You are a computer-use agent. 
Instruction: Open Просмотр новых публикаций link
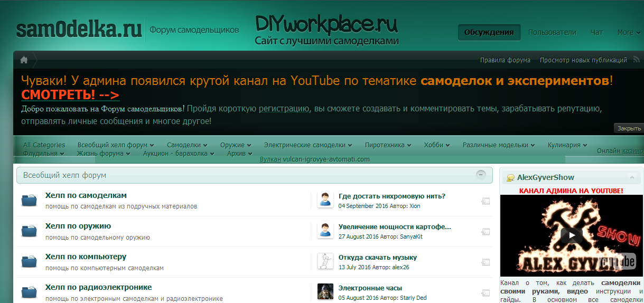583,60
